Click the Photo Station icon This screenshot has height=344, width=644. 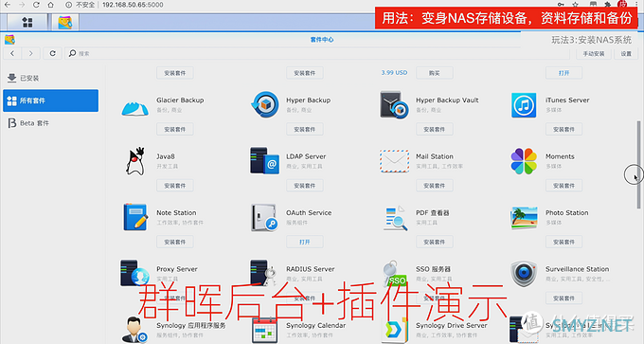524,217
